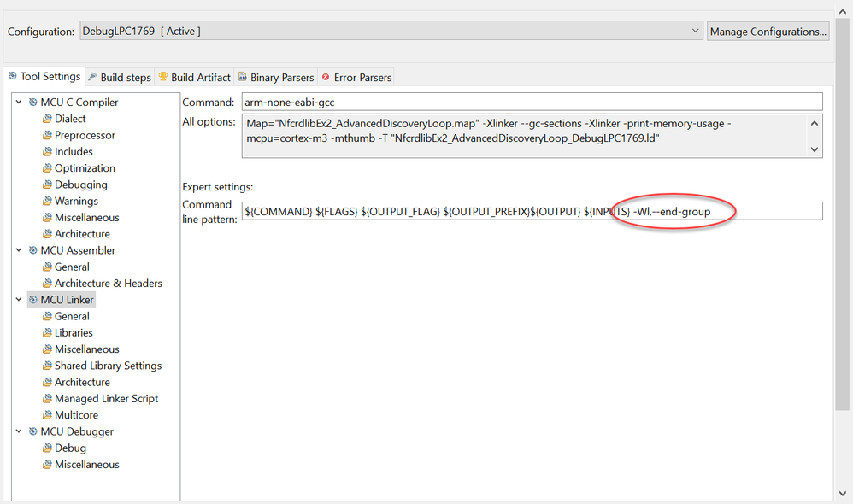
Task: Select MCU Assembler tool icon
Action: [33, 250]
